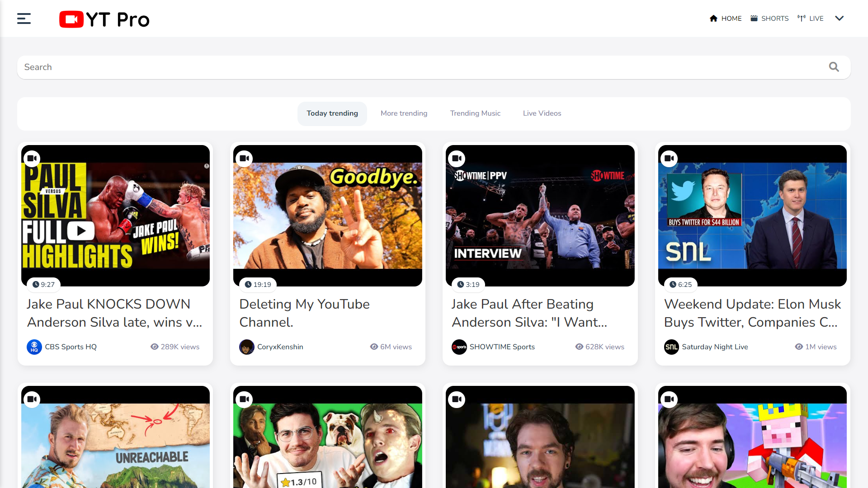Click the 628K views count

pyautogui.click(x=600, y=347)
